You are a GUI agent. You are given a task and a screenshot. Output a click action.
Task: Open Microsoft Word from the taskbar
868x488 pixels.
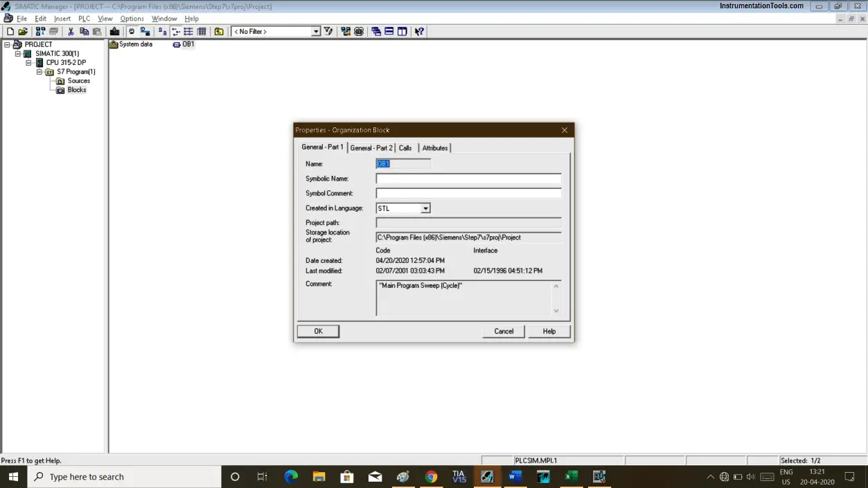[515, 476]
